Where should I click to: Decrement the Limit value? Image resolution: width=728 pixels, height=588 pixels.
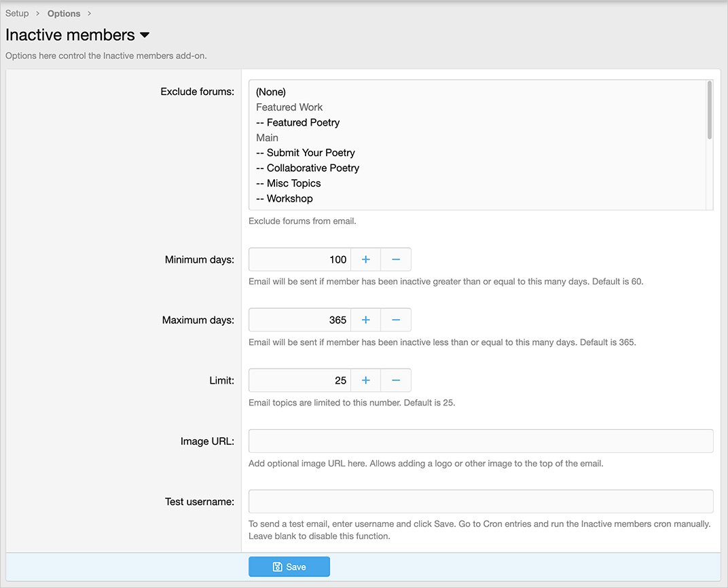(x=396, y=380)
